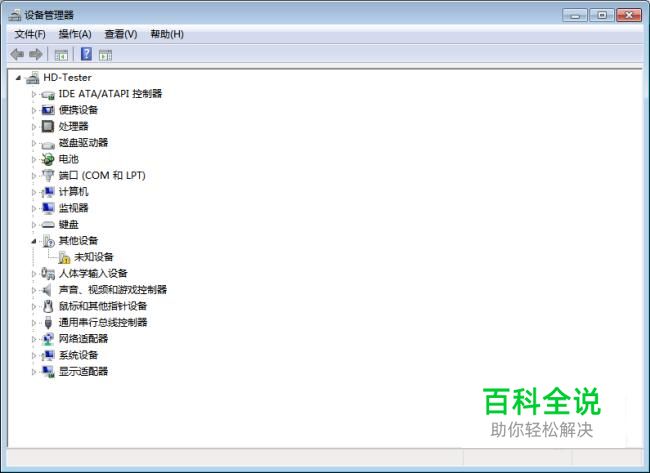
Task: Minimize the 设备管理器 window
Action: (x=575, y=15)
